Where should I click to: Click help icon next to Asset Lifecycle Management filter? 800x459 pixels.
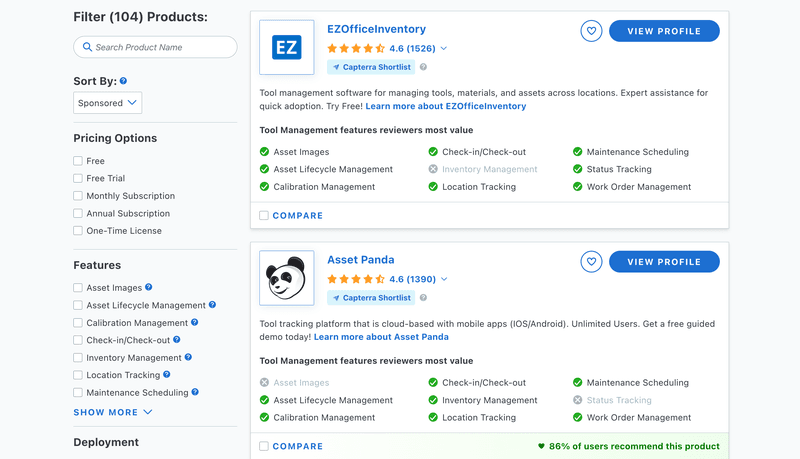pos(212,304)
